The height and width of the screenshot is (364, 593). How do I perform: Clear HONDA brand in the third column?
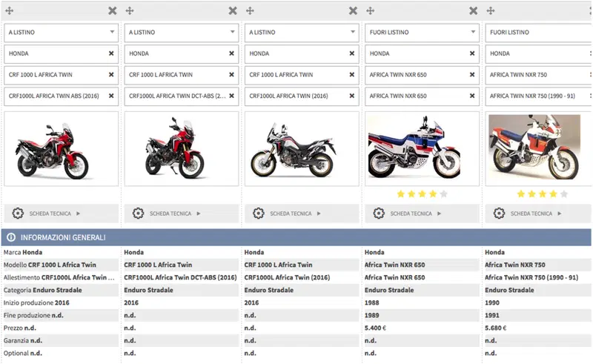pos(351,53)
